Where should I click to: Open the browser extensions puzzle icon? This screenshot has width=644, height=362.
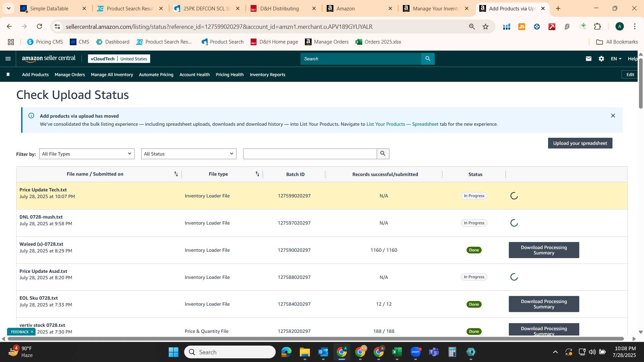click(597, 26)
